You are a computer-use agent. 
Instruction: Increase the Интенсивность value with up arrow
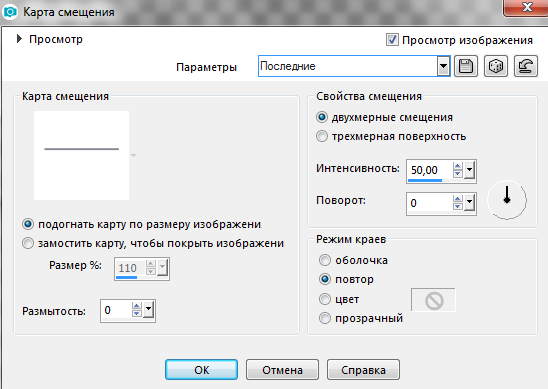(x=457, y=166)
